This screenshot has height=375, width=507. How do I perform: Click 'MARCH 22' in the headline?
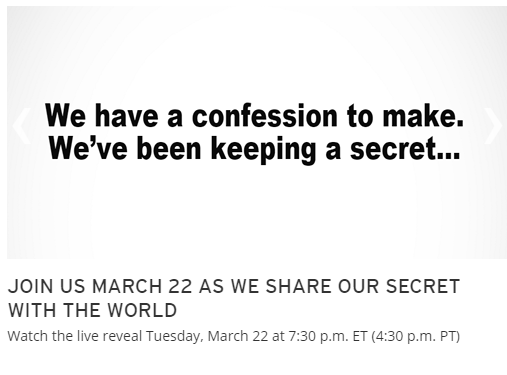point(142,286)
